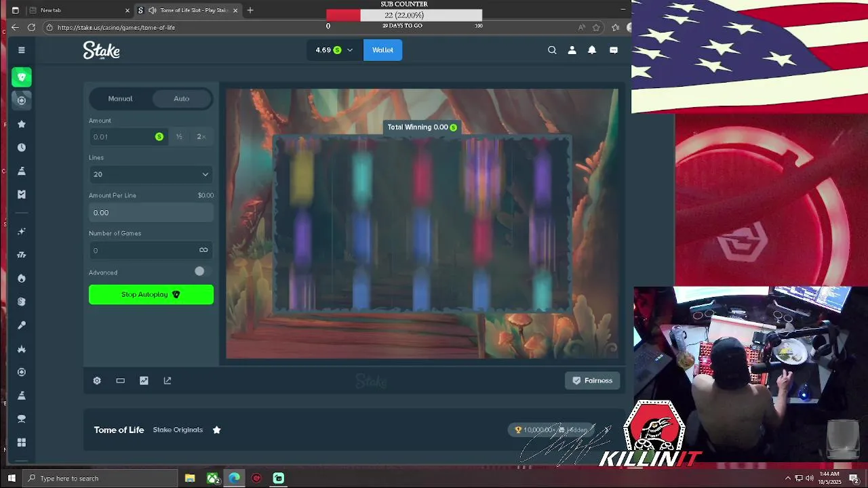Halve the bet with the ½ button

(x=179, y=137)
